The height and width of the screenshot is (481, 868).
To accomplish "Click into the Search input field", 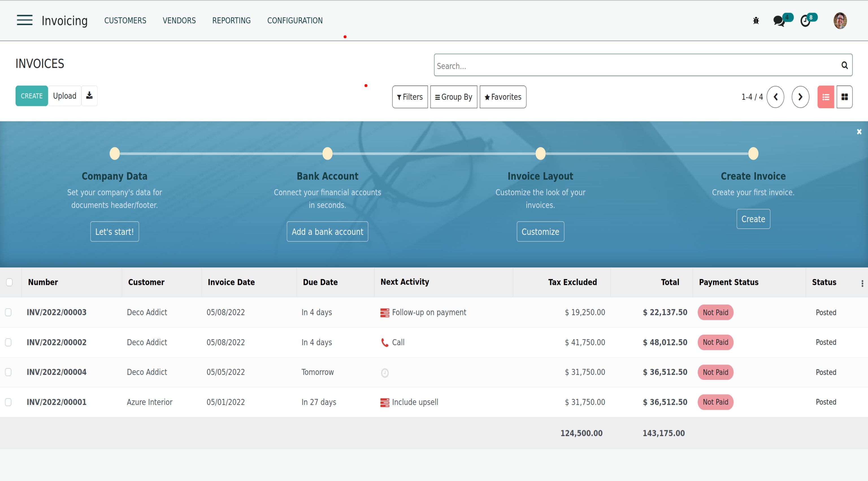I will (x=633, y=65).
